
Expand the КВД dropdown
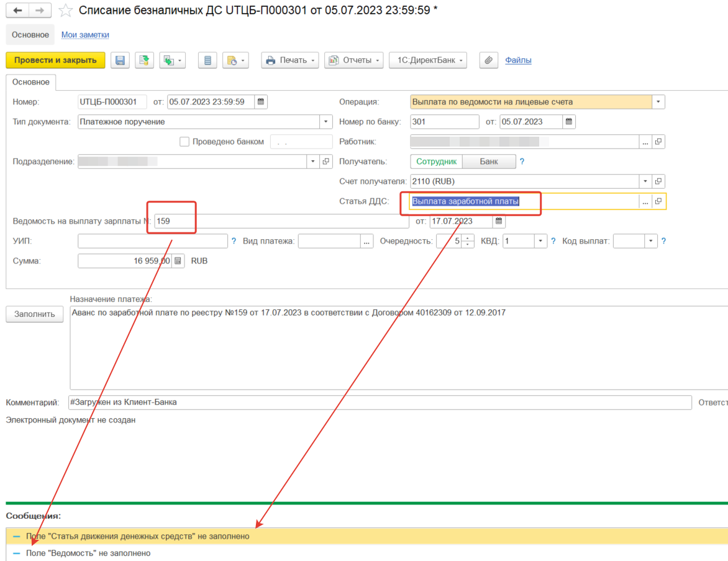540,241
